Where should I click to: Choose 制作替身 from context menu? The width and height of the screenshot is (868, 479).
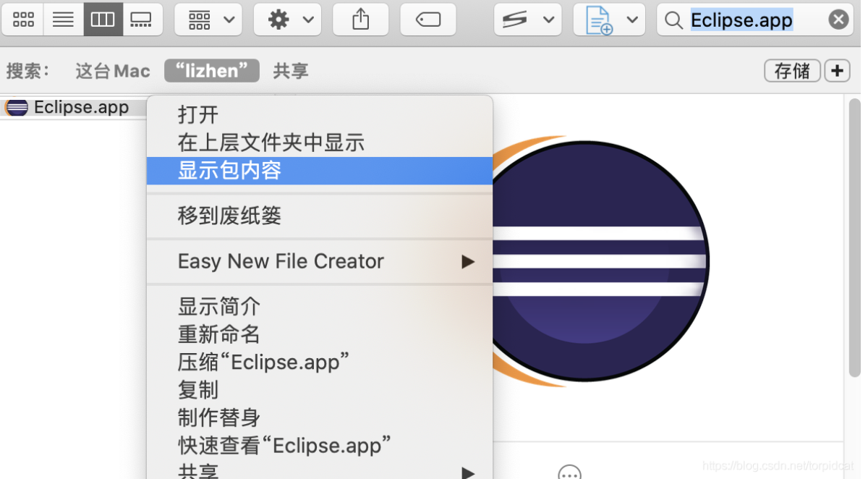320,417
